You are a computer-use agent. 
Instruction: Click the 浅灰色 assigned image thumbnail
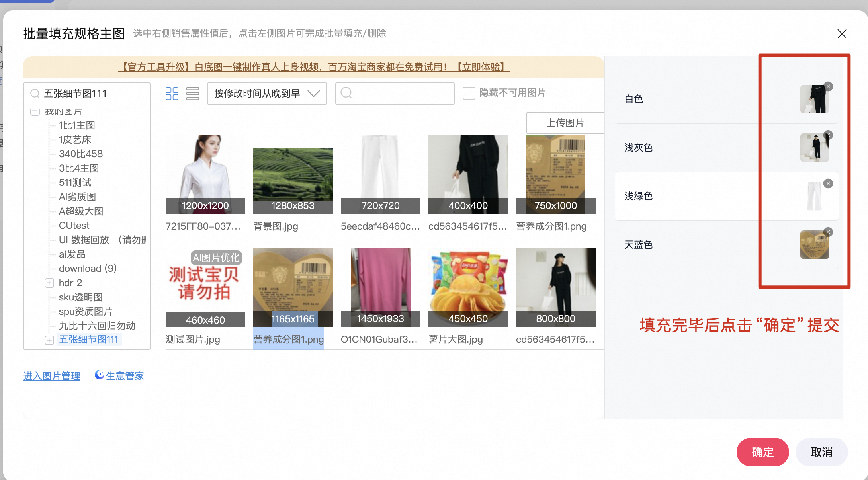click(815, 148)
